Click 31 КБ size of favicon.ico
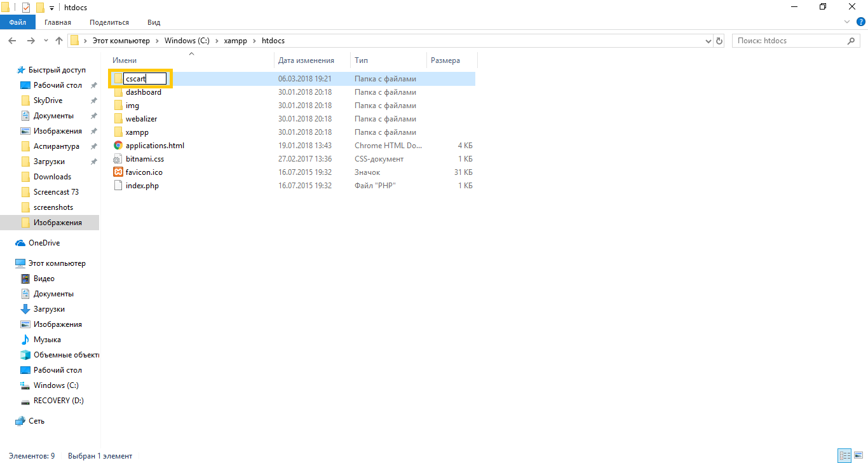The width and height of the screenshot is (868, 463). coord(463,172)
